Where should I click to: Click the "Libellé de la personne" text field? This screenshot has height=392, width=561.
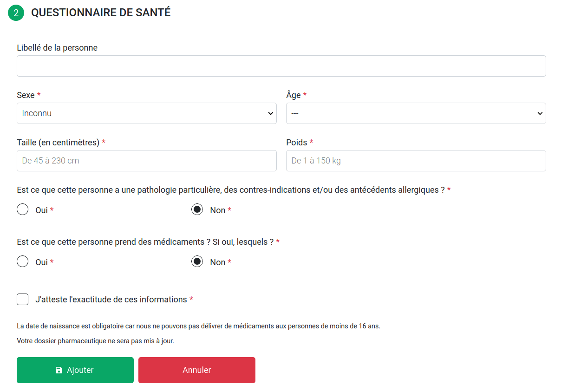(281, 65)
